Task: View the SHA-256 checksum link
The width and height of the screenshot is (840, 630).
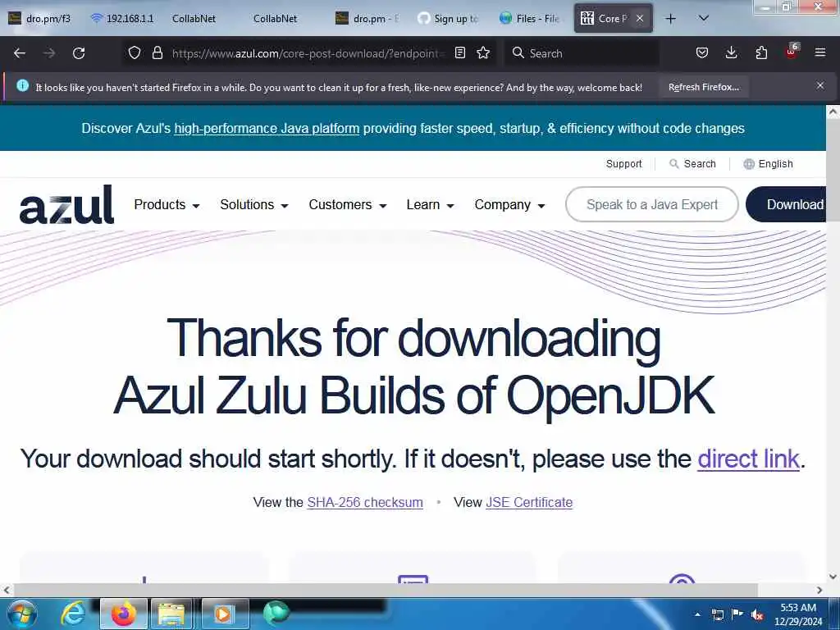Action: pyautogui.click(x=365, y=503)
